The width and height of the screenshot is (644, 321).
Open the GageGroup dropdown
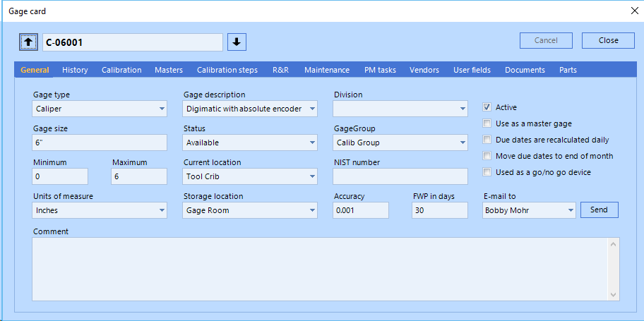pyautogui.click(x=462, y=143)
